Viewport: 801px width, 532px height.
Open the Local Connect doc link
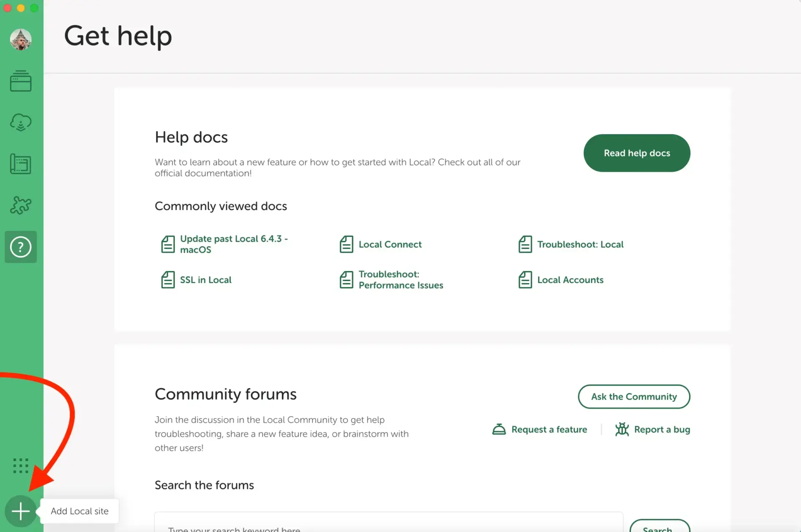pyautogui.click(x=390, y=244)
